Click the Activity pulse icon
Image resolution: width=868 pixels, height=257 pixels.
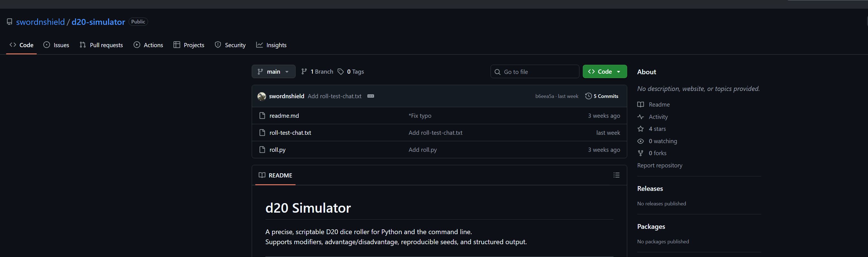[x=641, y=117]
